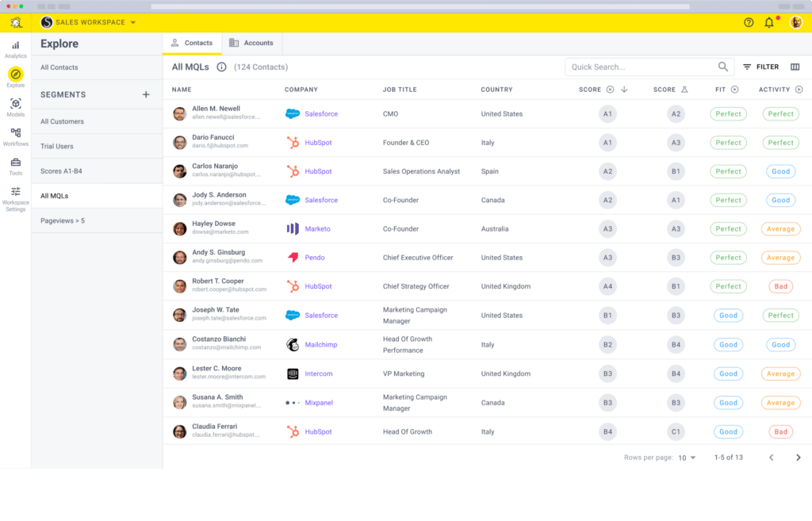Click the Name column header
This screenshot has width=812, height=521.
[x=182, y=90]
